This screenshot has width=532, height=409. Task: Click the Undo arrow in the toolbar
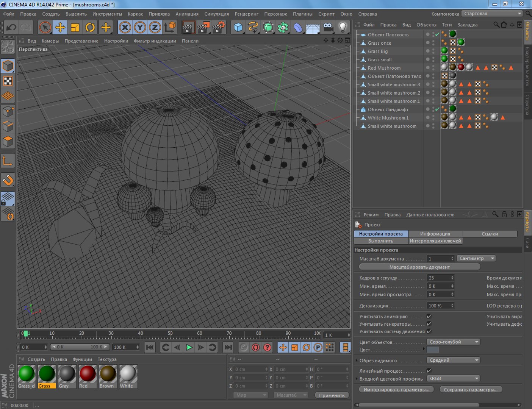coord(11,27)
